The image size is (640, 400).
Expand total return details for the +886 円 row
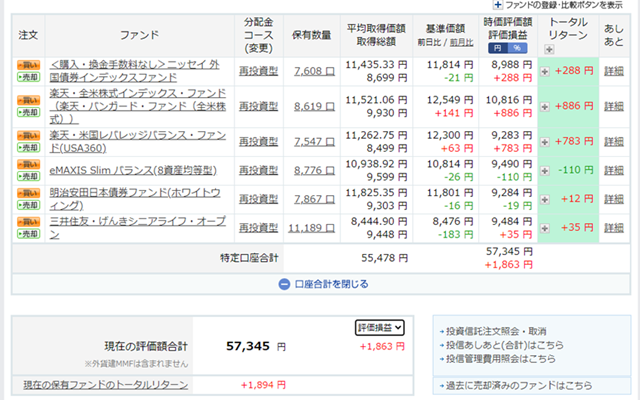[545, 106]
